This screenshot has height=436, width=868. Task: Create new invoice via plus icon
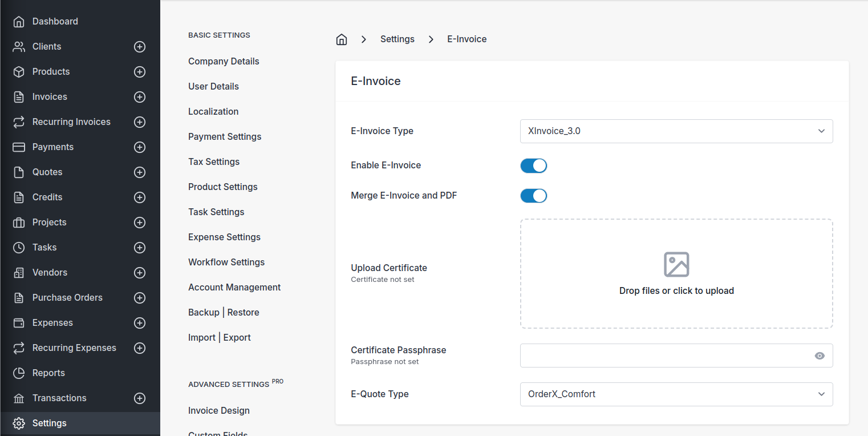(140, 97)
